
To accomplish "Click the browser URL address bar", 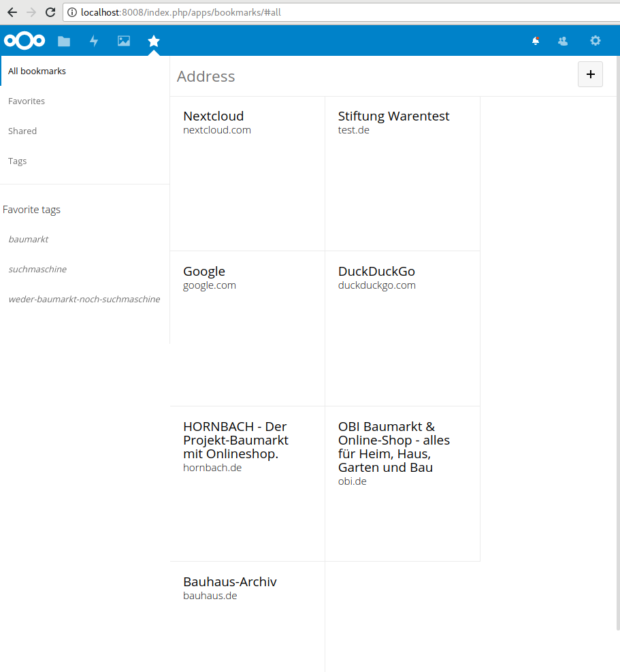I will pos(341,12).
